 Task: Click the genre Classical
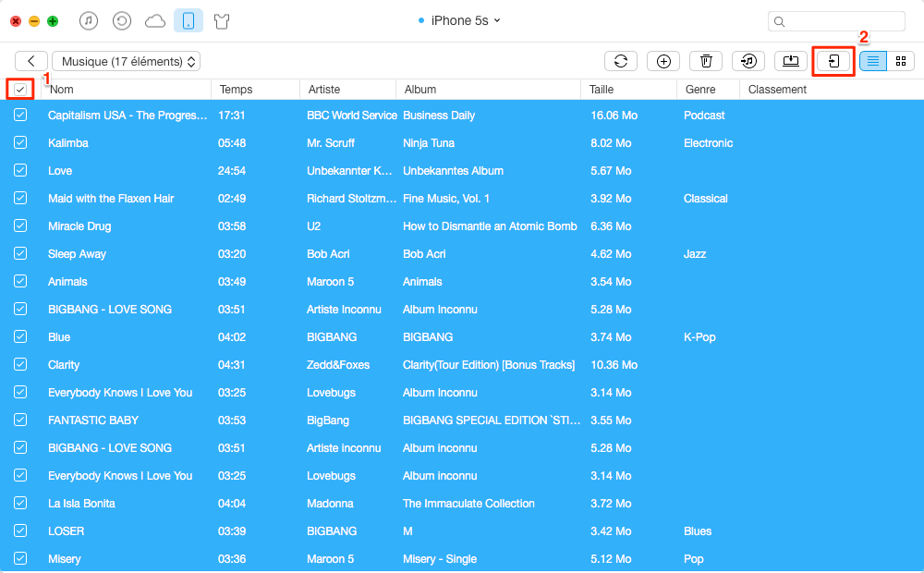point(705,199)
